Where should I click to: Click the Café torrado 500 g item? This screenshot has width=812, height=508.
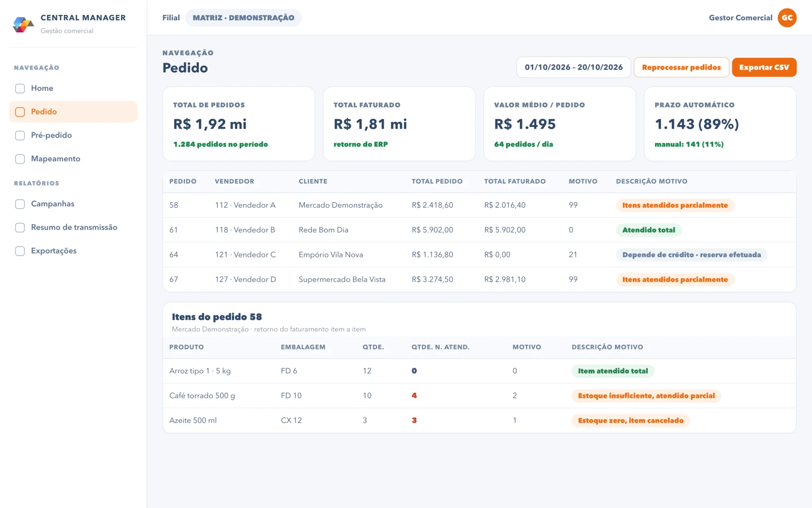click(x=202, y=396)
